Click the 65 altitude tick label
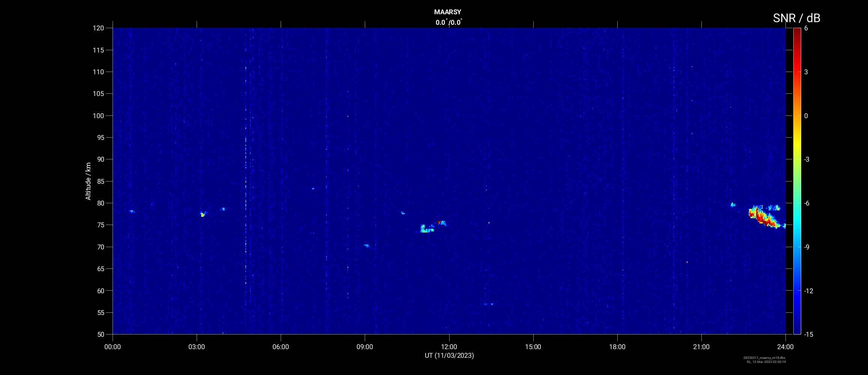 (100, 269)
